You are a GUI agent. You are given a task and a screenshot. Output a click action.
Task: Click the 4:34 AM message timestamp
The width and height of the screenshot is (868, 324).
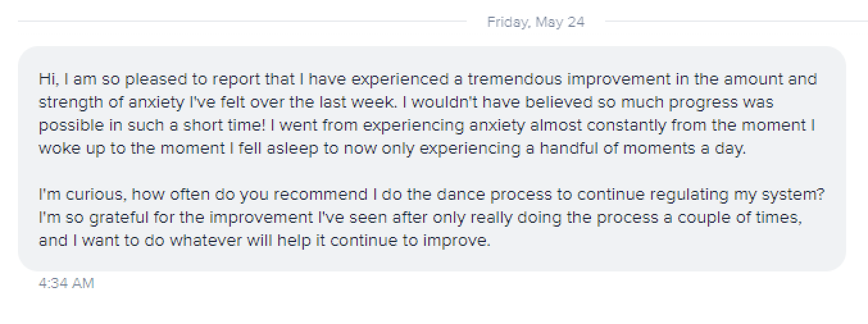(66, 283)
